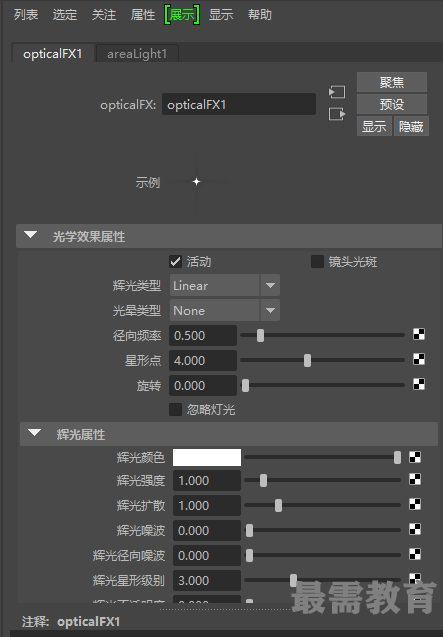The image size is (443, 637).
Task: Click the 辉光径向噪波 slider handle
Action: coord(249,555)
